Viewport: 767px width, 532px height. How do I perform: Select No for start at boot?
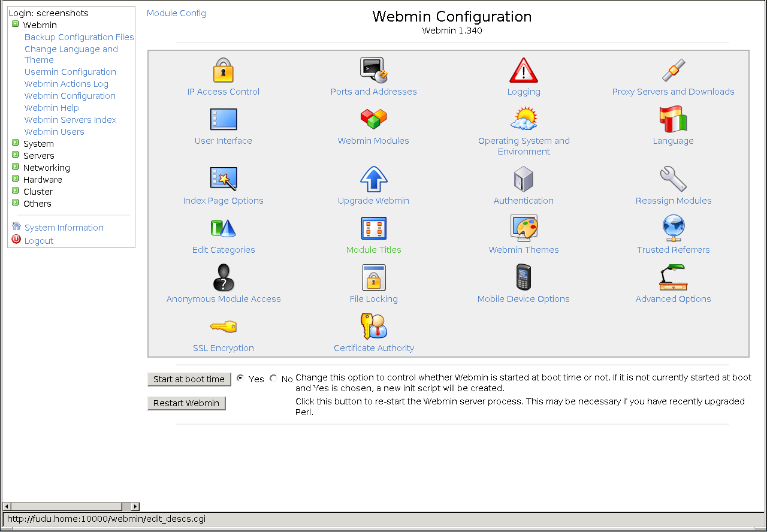(273, 378)
